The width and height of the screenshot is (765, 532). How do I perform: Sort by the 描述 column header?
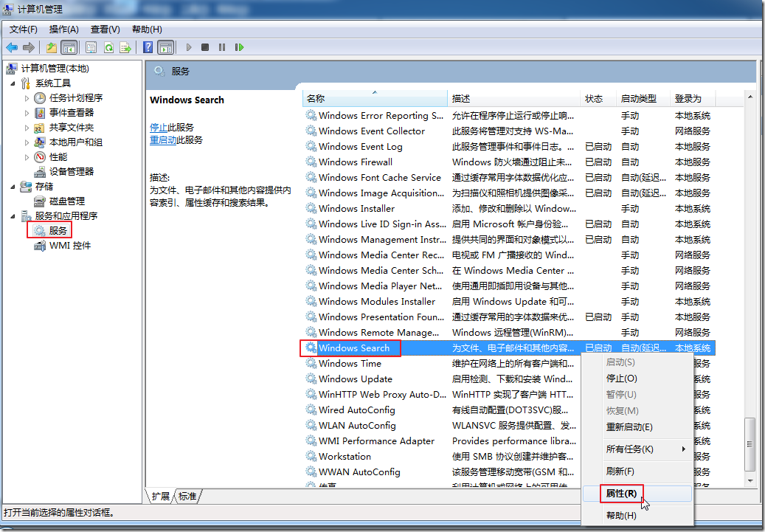[x=513, y=99]
